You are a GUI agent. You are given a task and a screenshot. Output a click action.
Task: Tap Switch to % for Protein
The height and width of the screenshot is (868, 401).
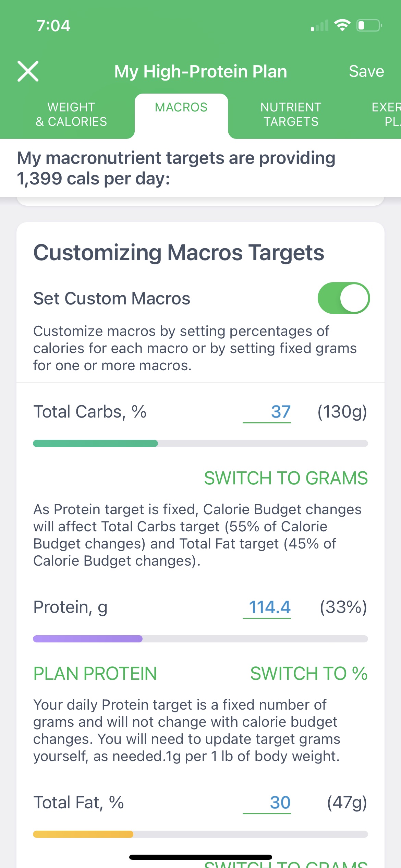coord(309,674)
